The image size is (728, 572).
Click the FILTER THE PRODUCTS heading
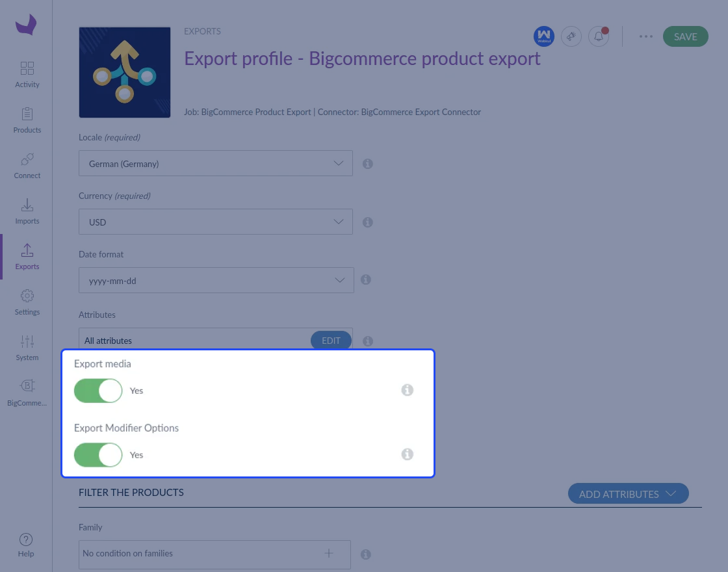(x=131, y=492)
